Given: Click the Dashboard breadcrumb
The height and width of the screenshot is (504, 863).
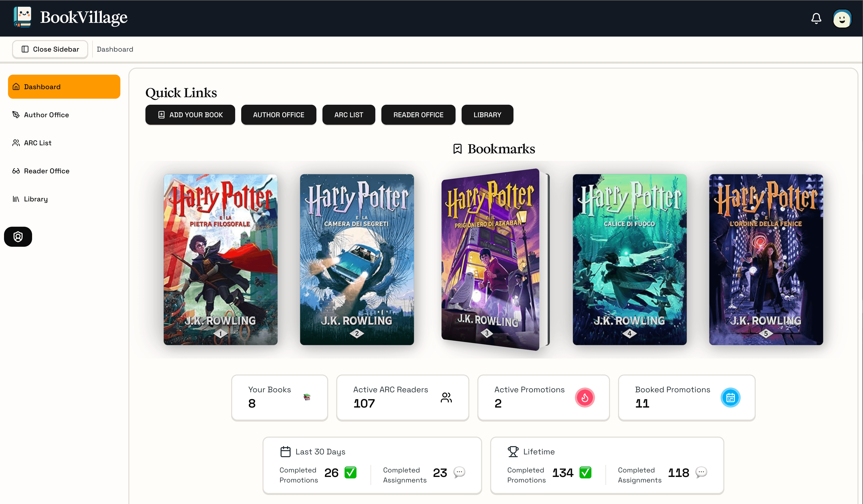Looking at the screenshot, I should click(x=115, y=49).
